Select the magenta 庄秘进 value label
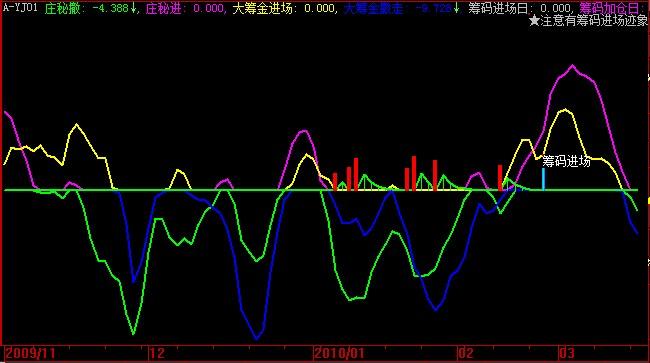This screenshot has width=650, height=363. tap(186, 8)
